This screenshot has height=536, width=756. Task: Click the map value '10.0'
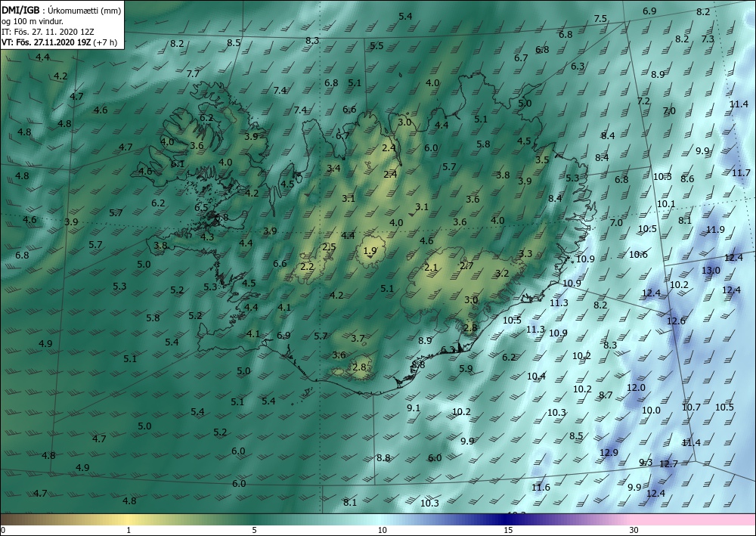[x=651, y=411]
